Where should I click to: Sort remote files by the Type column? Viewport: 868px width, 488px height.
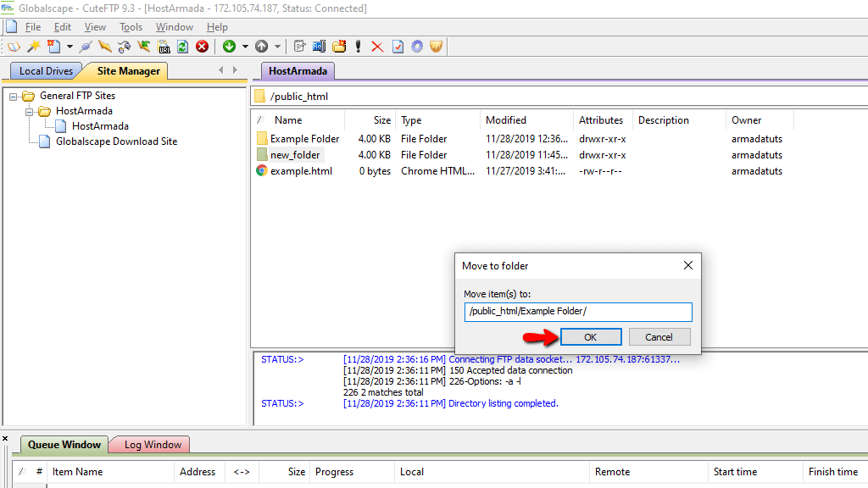pyautogui.click(x=411, y=120)
